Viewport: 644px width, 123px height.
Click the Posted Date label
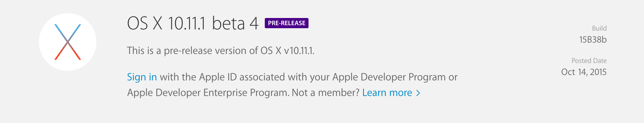(x=589, y=61)
